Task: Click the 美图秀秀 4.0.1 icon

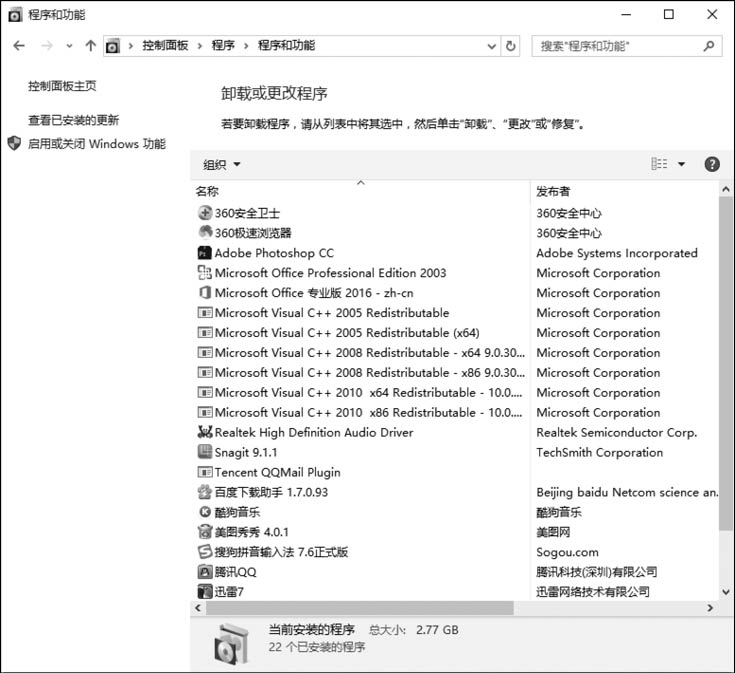Action: click(205, 531)
